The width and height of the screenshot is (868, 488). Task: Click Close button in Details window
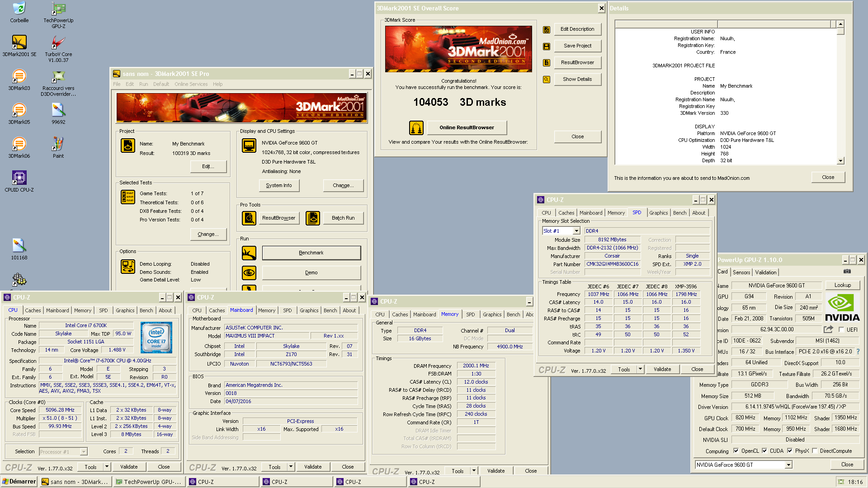click(x=828, y=178)
